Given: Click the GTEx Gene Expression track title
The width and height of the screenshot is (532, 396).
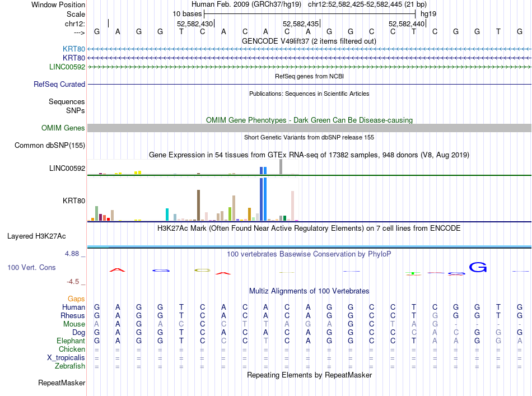Looking at the screenshot, I should (x=309, y=155).
